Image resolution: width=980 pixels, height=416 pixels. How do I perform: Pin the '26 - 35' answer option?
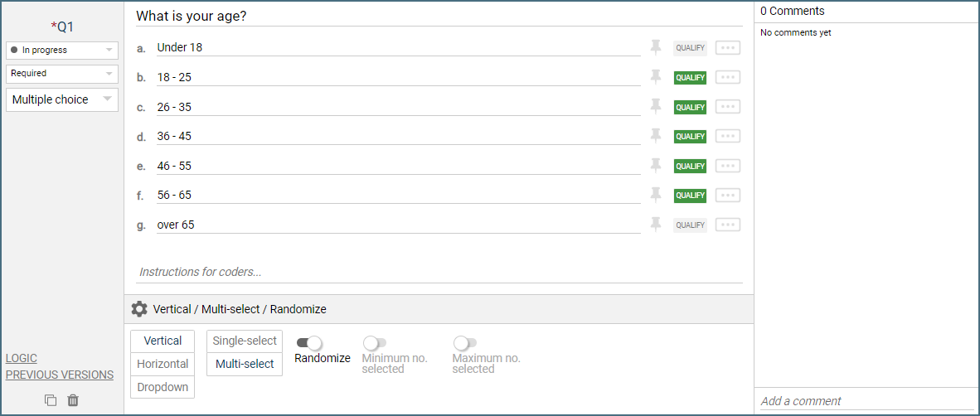coord(656,107)
